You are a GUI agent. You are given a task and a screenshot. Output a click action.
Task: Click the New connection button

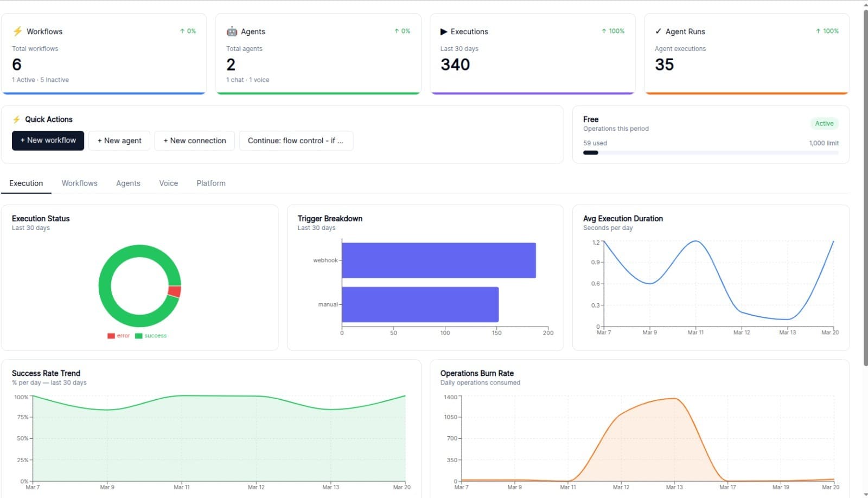pos(194,141)
